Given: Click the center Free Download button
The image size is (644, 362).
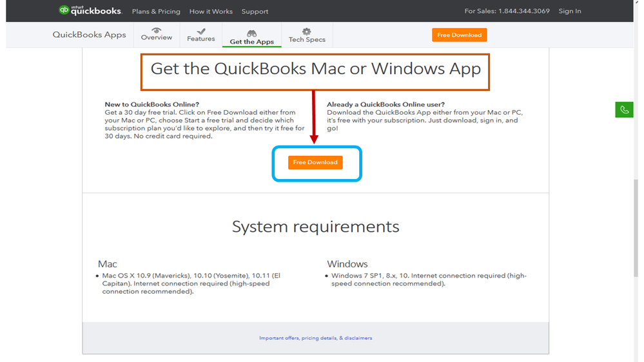Looking at the screenshot, I should click(315, 162).
